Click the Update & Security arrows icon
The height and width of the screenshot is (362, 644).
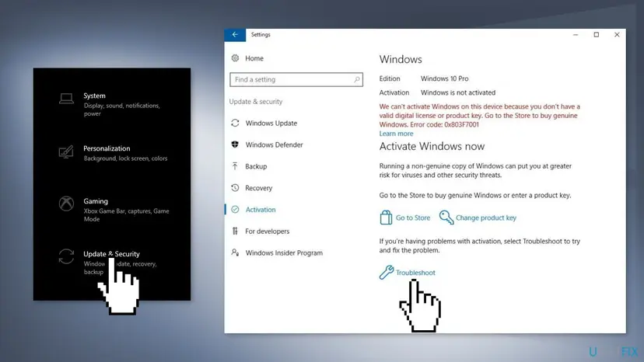[66, 256]
